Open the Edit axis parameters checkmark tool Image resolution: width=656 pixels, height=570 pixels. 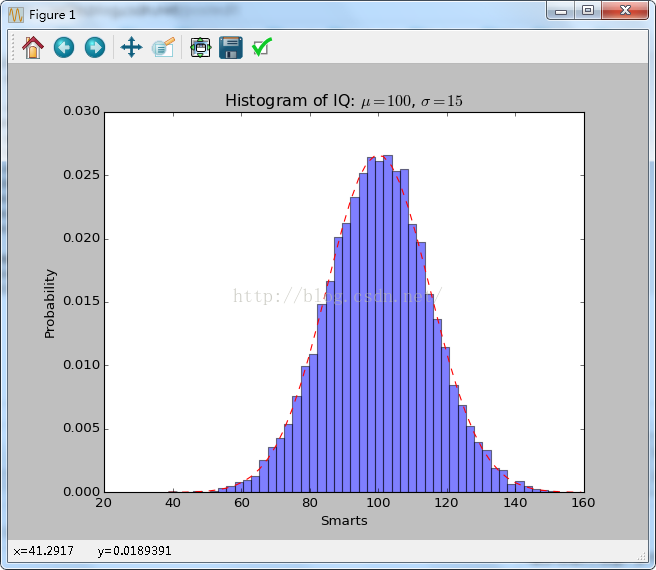(x=262, y=47)
